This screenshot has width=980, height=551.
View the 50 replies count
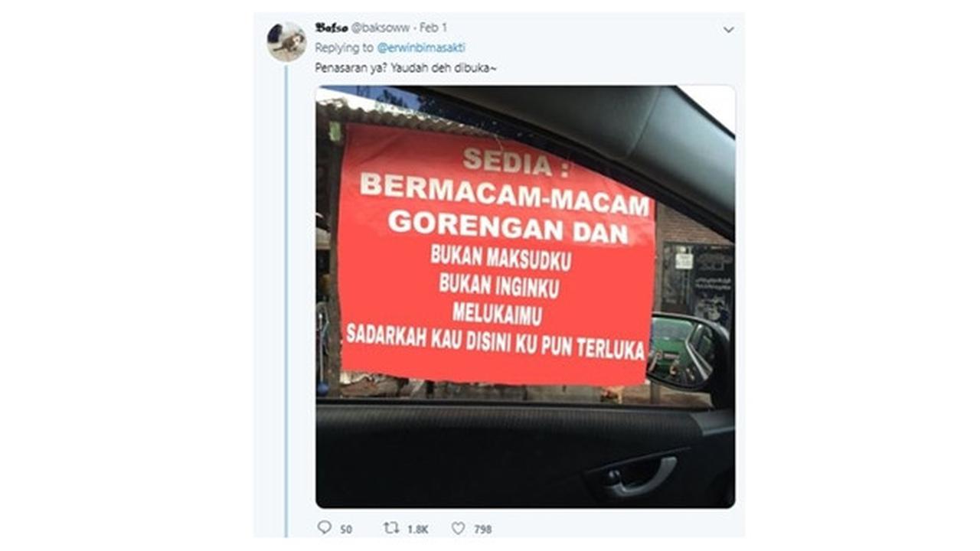coord(346,529)
